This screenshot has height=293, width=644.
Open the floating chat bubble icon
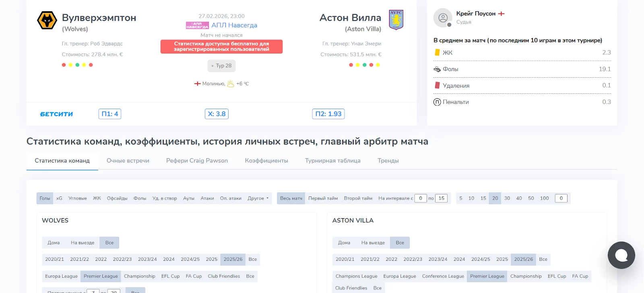tap(621, 255)
